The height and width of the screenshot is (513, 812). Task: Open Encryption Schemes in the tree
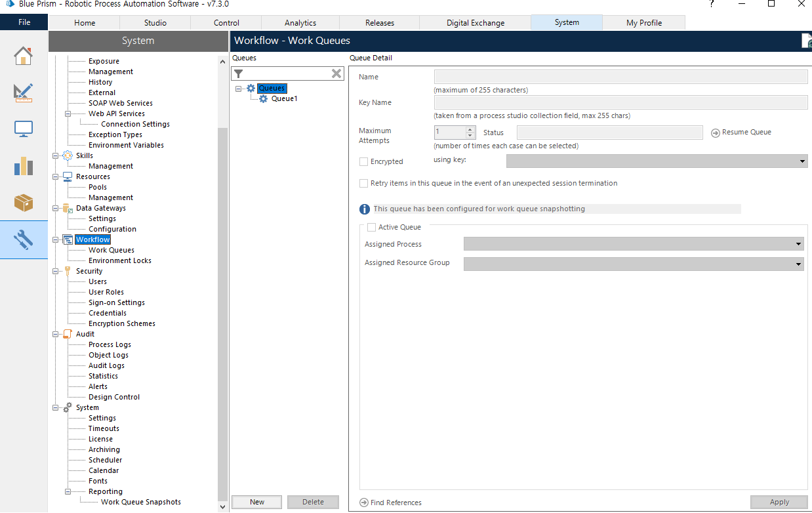[122, 323]
